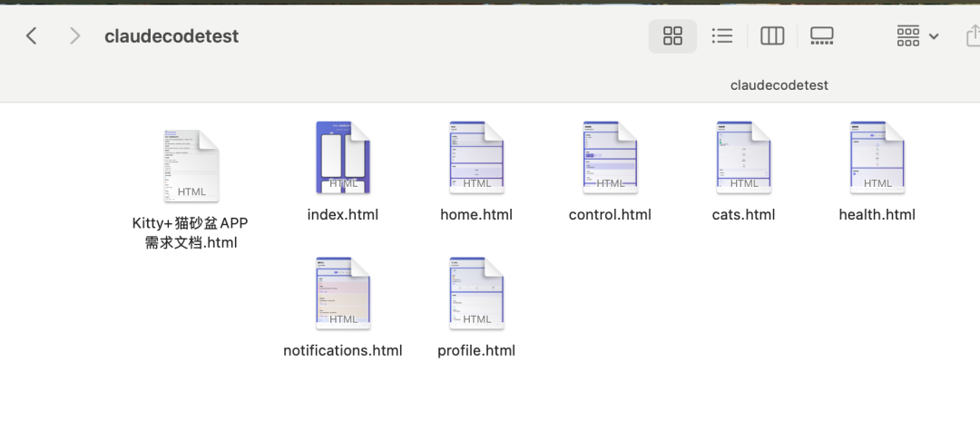This screenshot has width=980, height=421.
Task: Select the health.html file
Action: (877, 157)
